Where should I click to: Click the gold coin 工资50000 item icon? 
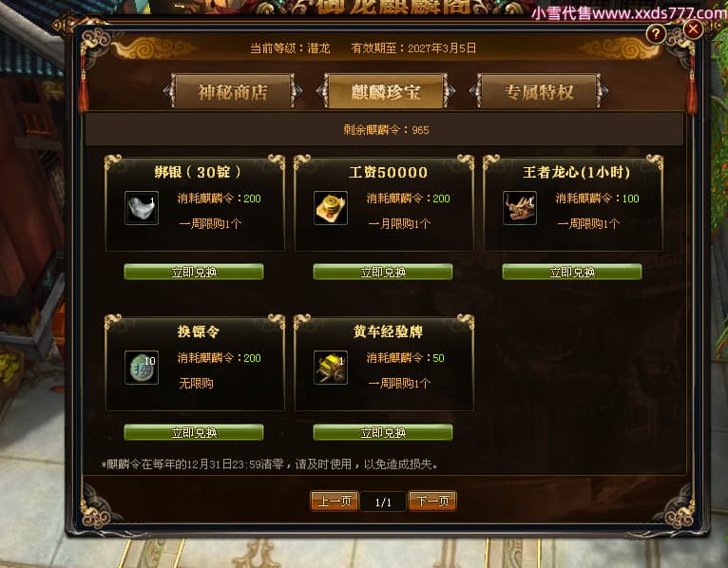(x=331, y=208)
